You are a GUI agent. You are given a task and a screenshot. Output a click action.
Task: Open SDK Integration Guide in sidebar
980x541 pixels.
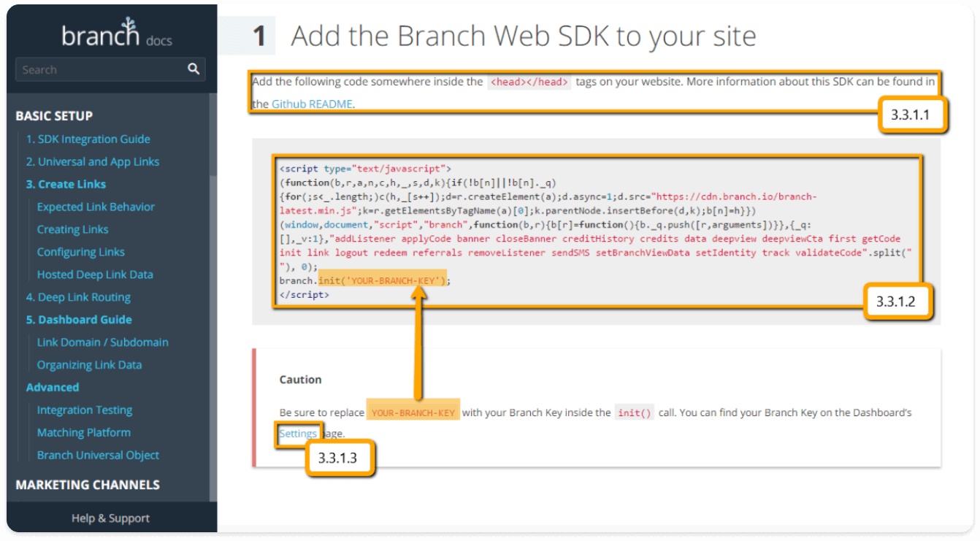tap(88, 139)
